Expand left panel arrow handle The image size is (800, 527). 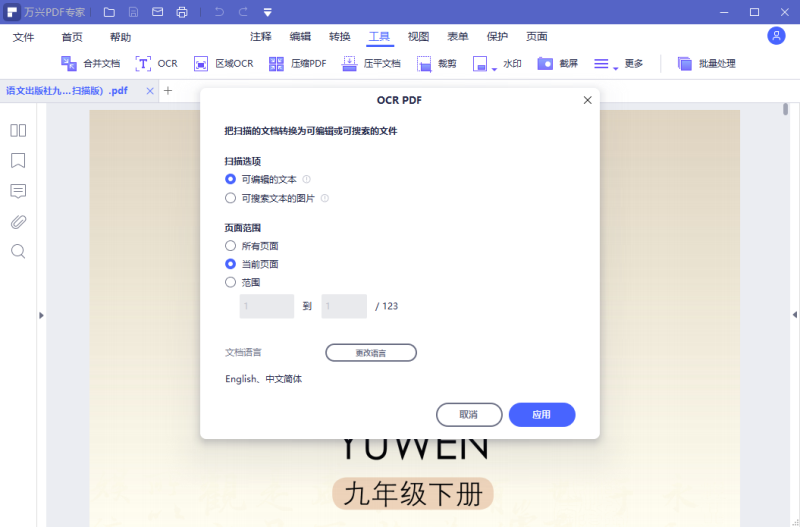tap(41, 315)
